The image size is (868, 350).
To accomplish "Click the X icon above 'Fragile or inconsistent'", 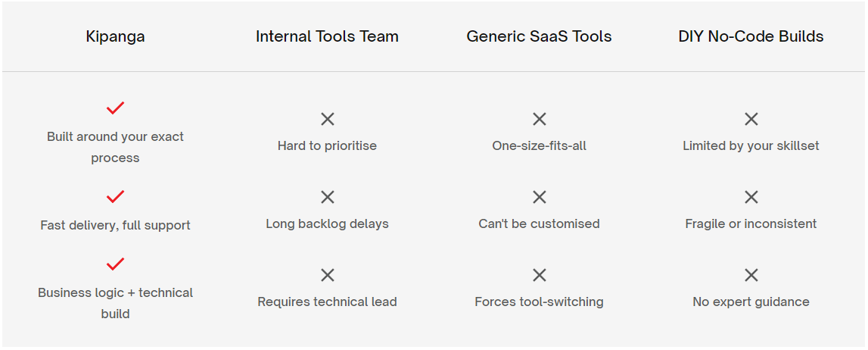I will pos(751,197).
